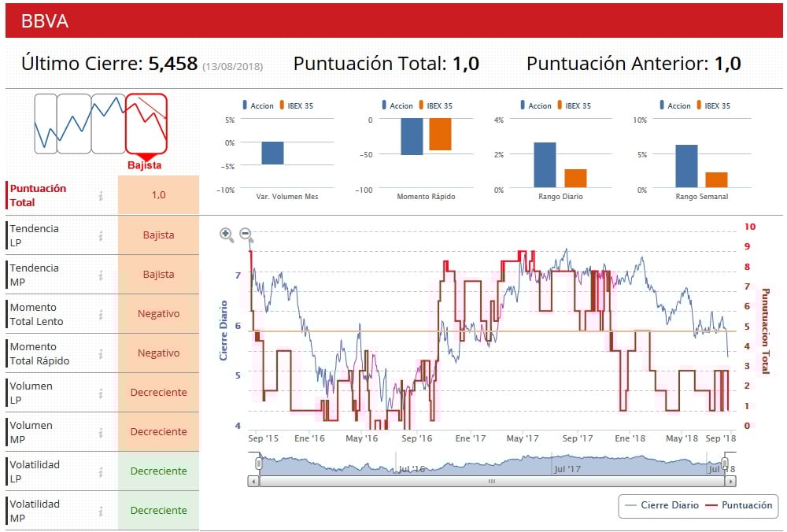Open info icon for Momento Total Rápido

point(101,354)
